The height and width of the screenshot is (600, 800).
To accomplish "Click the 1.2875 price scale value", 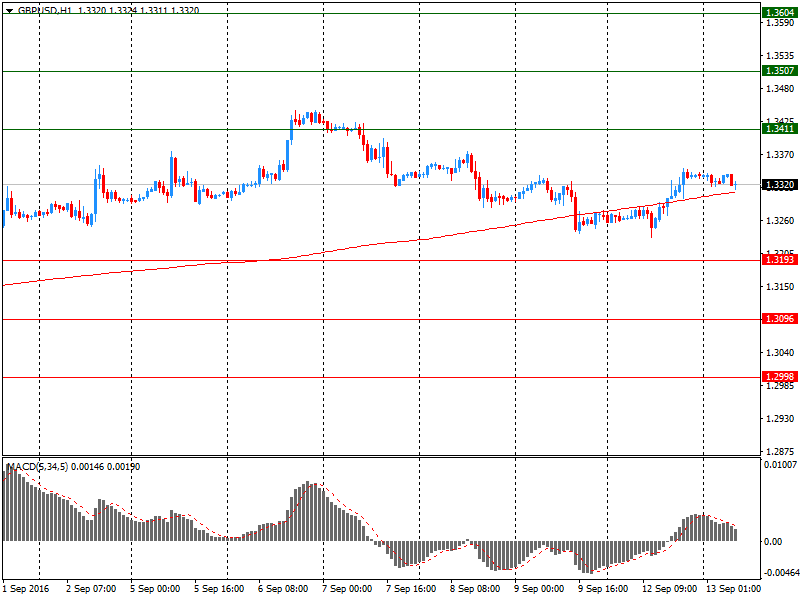I will [x=780, y=451].
